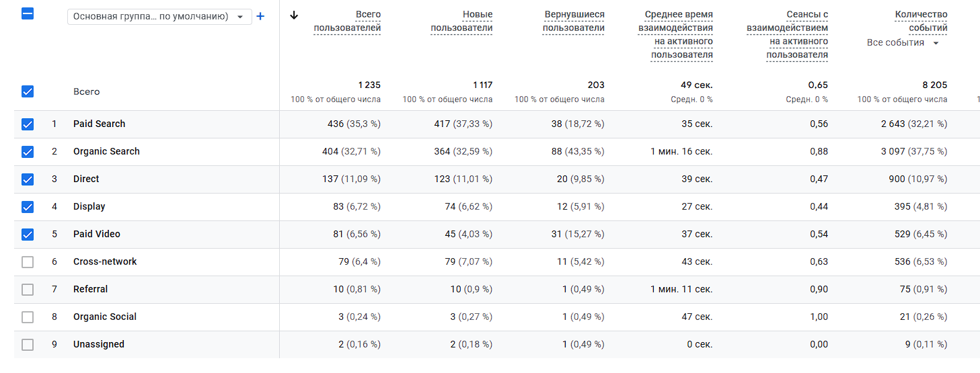Check the Cross-network row checkbox
Image resolution: width=980 pixels, height=373 pixels.
(28, 262)
